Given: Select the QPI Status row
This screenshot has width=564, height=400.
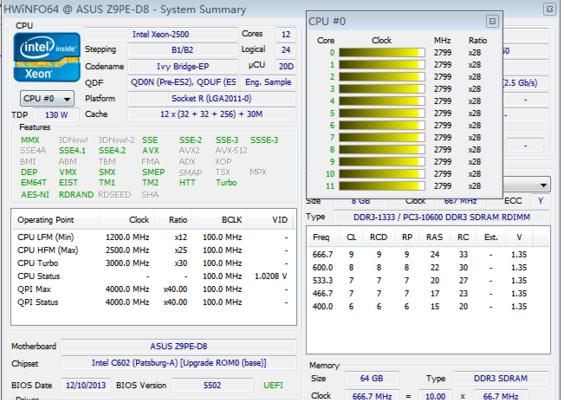Looking at the screenshot, I should (153, 302).
